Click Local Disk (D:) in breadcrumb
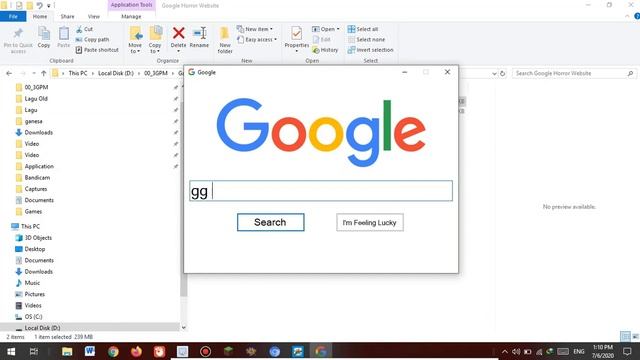This screenshot has width=640, height=360. (116, 73)
